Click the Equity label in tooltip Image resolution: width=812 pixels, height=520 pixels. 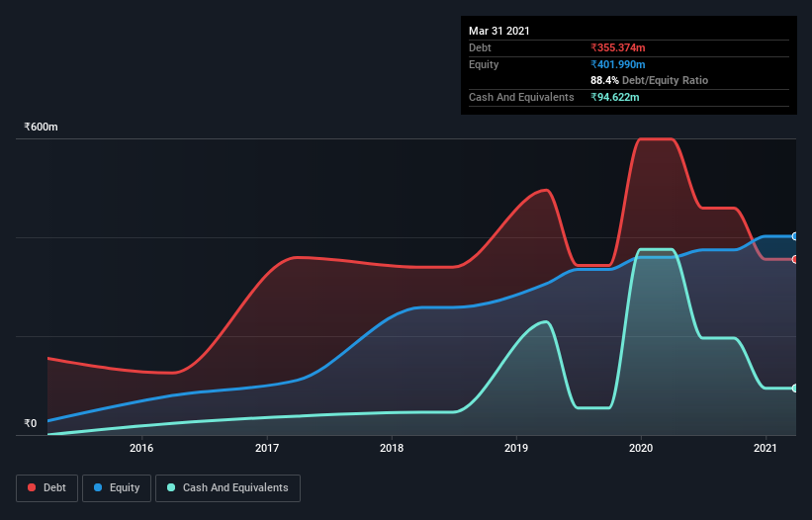[x=484, y=64]
